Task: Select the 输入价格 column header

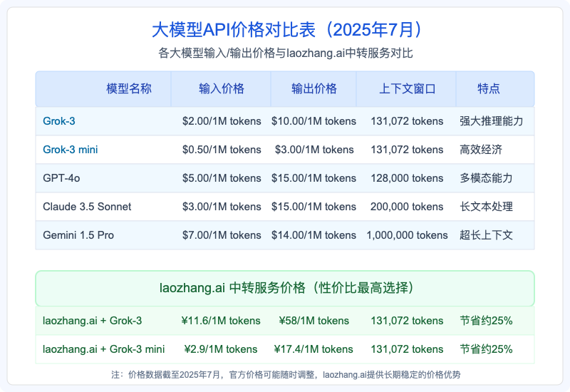Action: pos(222,88)
